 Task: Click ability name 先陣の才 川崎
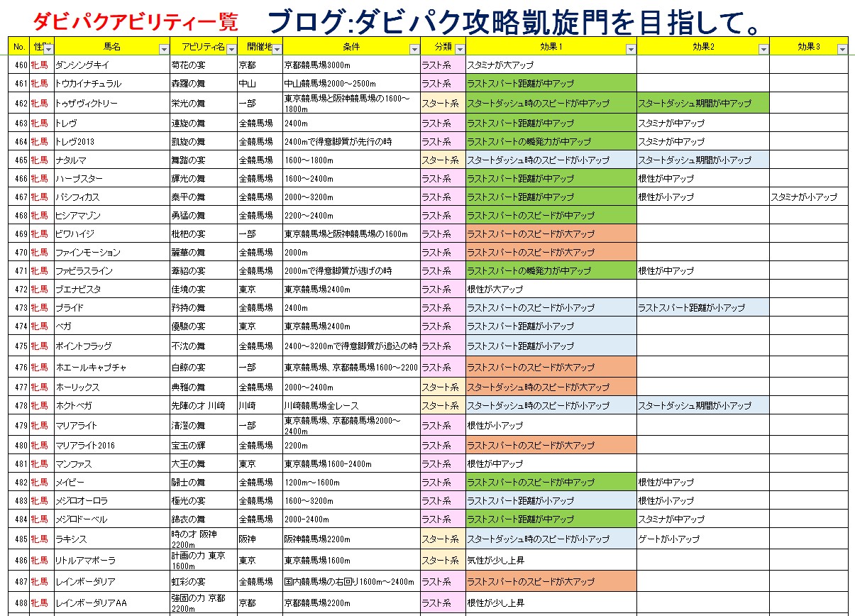click(x=197, y=405)
